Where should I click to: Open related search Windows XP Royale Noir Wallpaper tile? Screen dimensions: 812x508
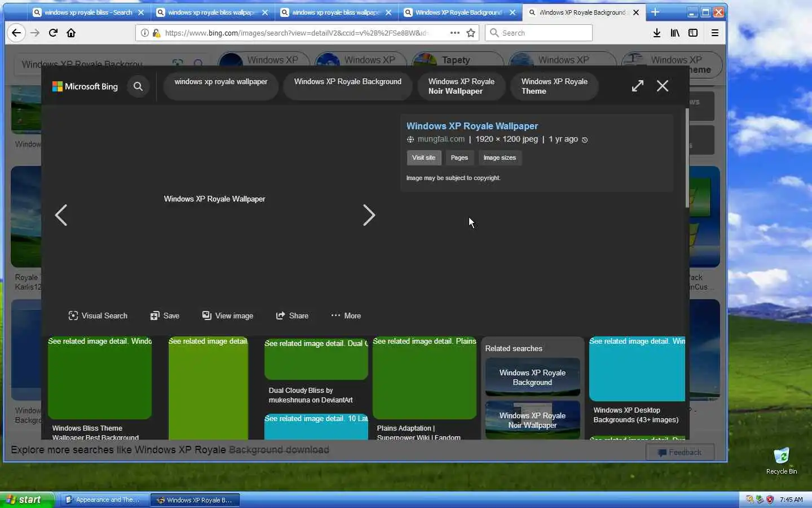532,420
